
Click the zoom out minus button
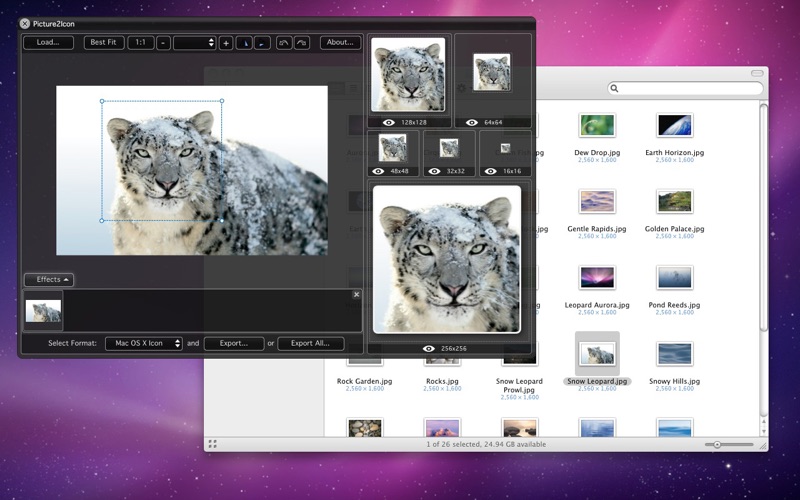[x=163, y=43]
